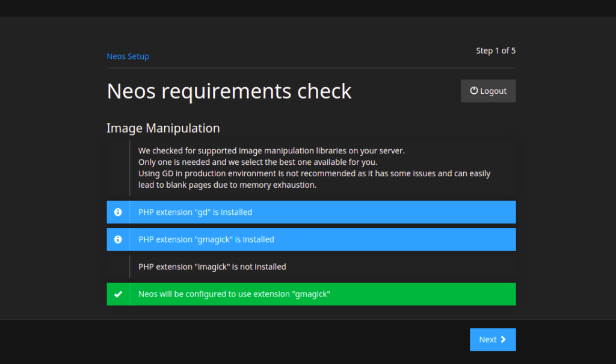Click the info symbol on the first blue banner

coord(118,212)
